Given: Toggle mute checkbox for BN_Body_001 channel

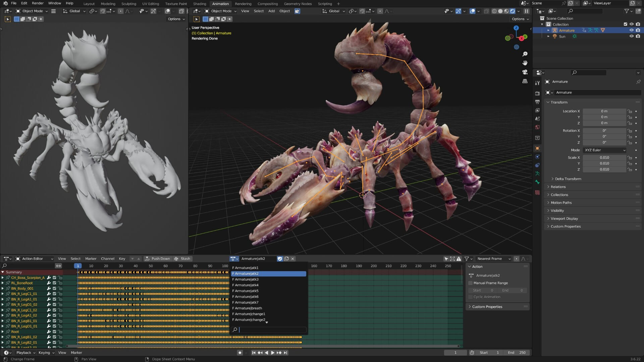Looking at the screenshot, I should [54, 289].
